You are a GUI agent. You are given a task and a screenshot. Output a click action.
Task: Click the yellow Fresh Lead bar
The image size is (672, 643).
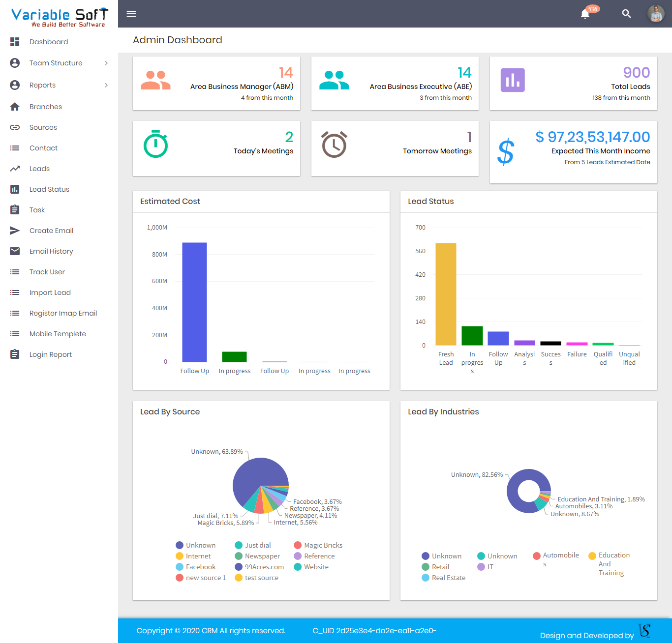click(446, 294)
